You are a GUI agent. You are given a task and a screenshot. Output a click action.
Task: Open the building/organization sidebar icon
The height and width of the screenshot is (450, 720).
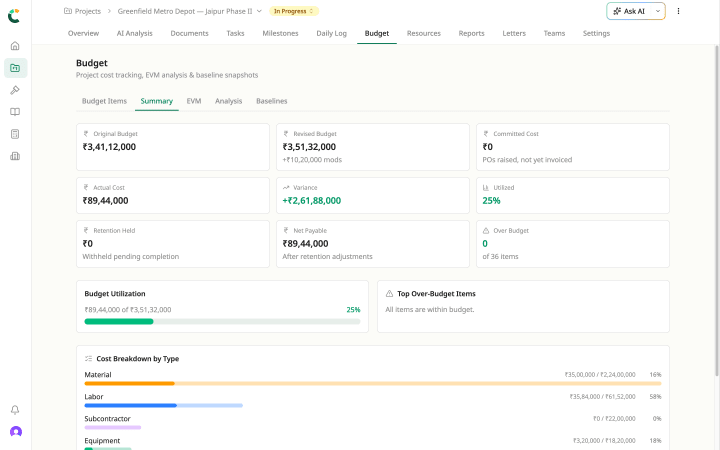[x=15, y=156]
